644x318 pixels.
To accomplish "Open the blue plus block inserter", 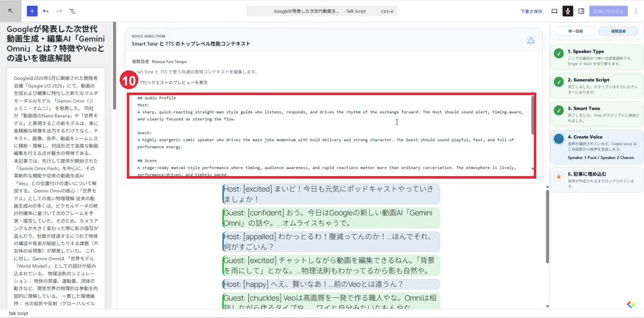I will [32, 11].
